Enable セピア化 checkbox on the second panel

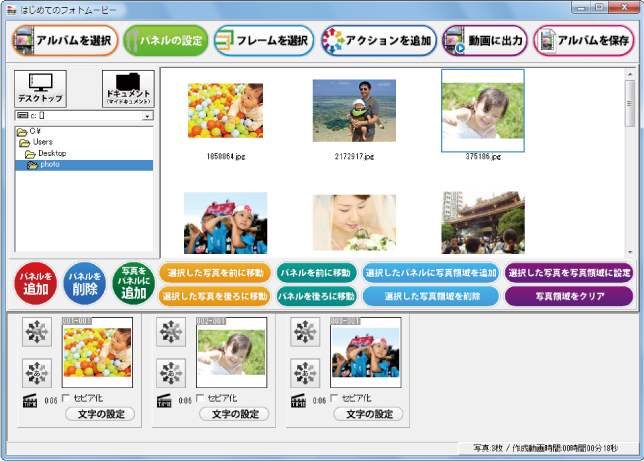(200, 400)
